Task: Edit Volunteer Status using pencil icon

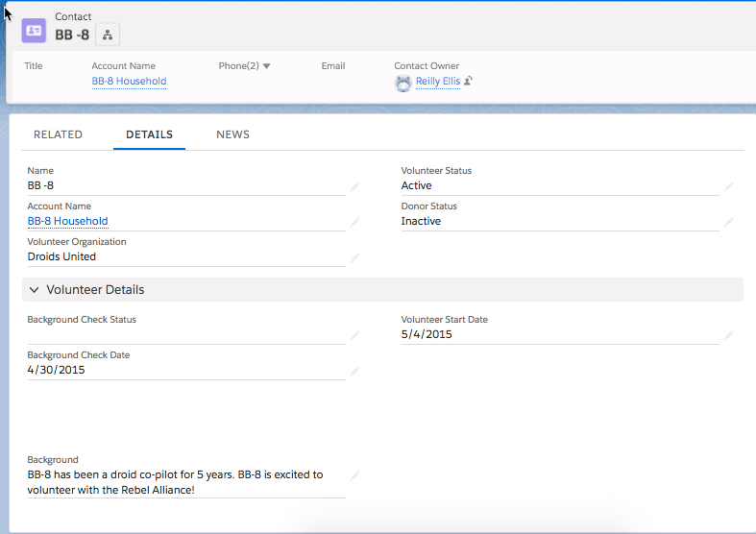Action: point(728,186)
